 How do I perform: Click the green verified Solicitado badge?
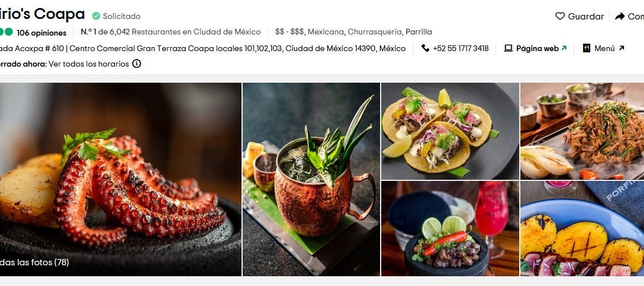96,16
